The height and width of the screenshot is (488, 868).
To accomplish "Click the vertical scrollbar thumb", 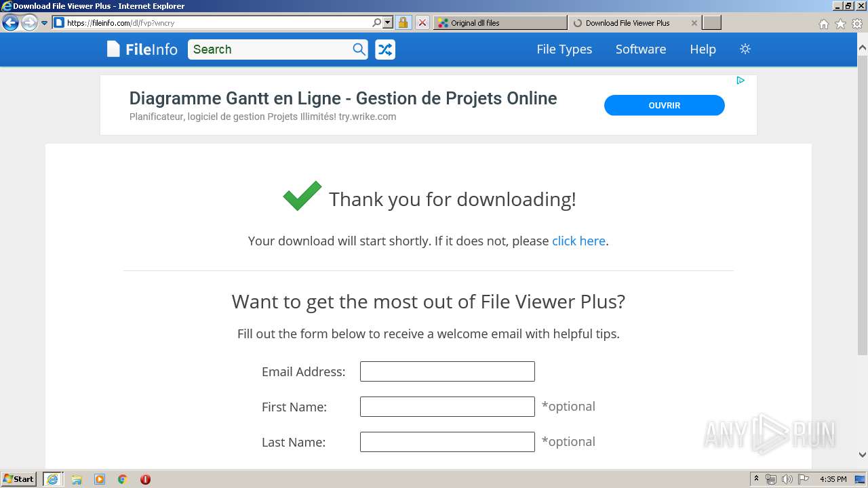I will [863, 205].
